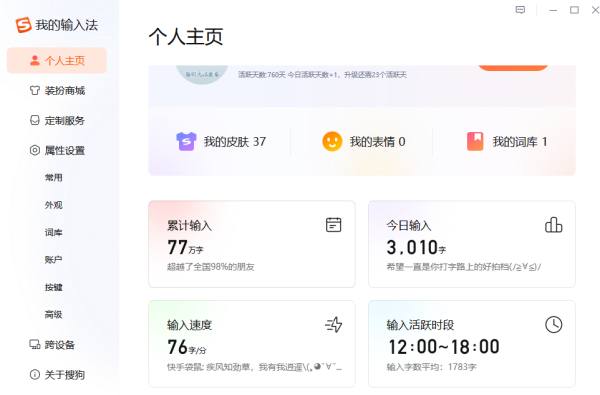The image size is (600, 395).
Task: Go to the 词库 settings sub-item
Action: pos(54,232)
